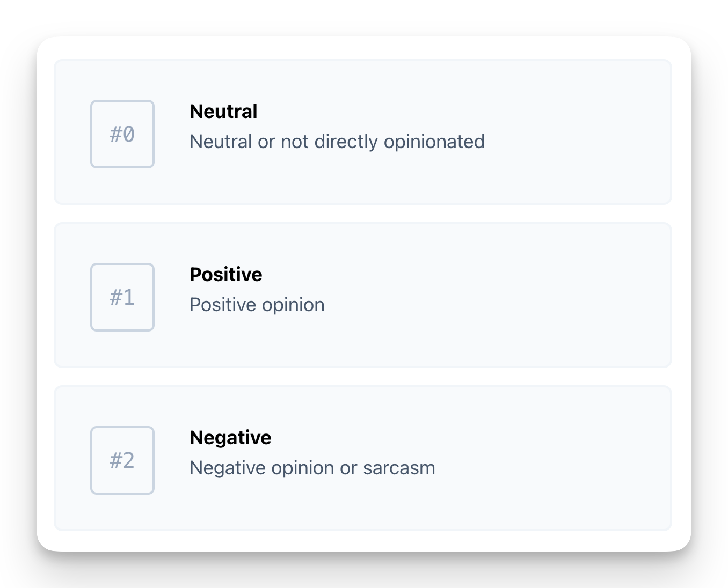Click 'Neutral or not directly opinionated' description
The image size is (728, 588).
[x=337, y=142]
